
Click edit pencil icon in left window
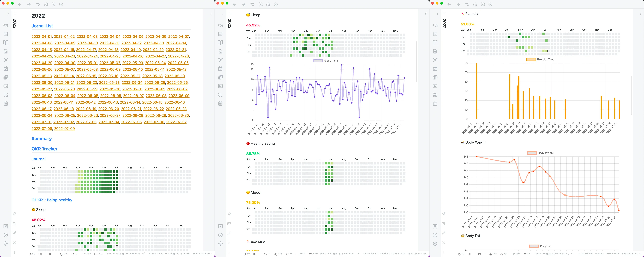click(x=15, y=233)
